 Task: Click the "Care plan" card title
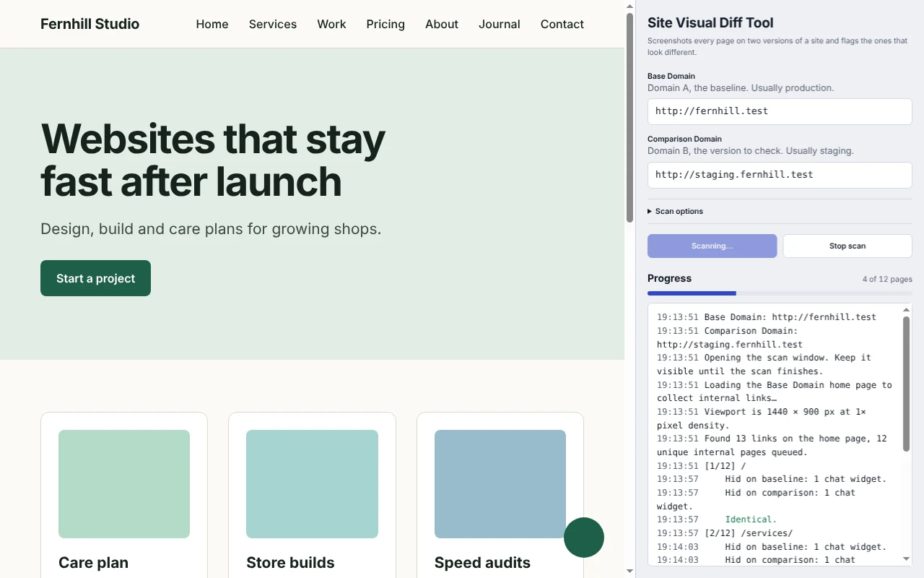[93, 563]
